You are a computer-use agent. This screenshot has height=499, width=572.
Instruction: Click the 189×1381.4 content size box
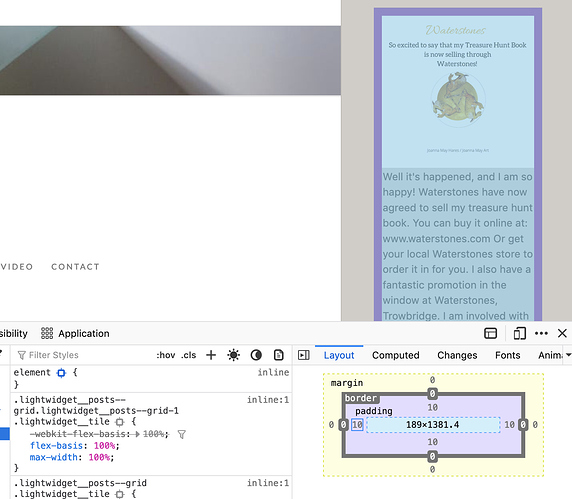(433, 425)
